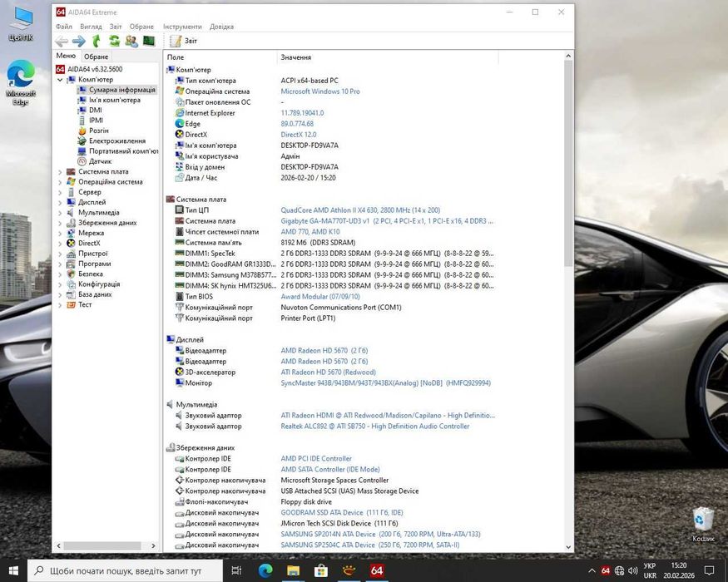Viewport: 728px width, 582px height.
Task: Open the Звіт menu in menu bar
Action: click(116, 27)
